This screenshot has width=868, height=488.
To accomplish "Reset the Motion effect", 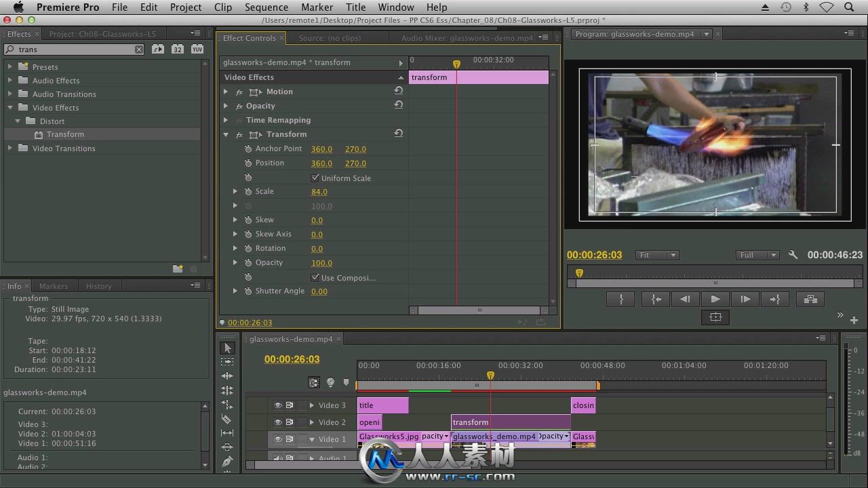I will [399, 91].
